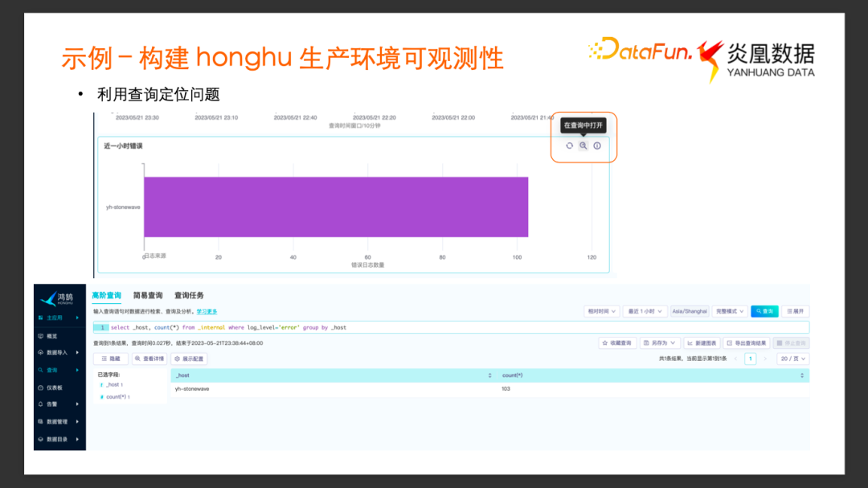The width and height of the screenshot is (868, 488).
Task: Open the 学习更多 link
Action: pyautogui.click(x=207, y=312)
